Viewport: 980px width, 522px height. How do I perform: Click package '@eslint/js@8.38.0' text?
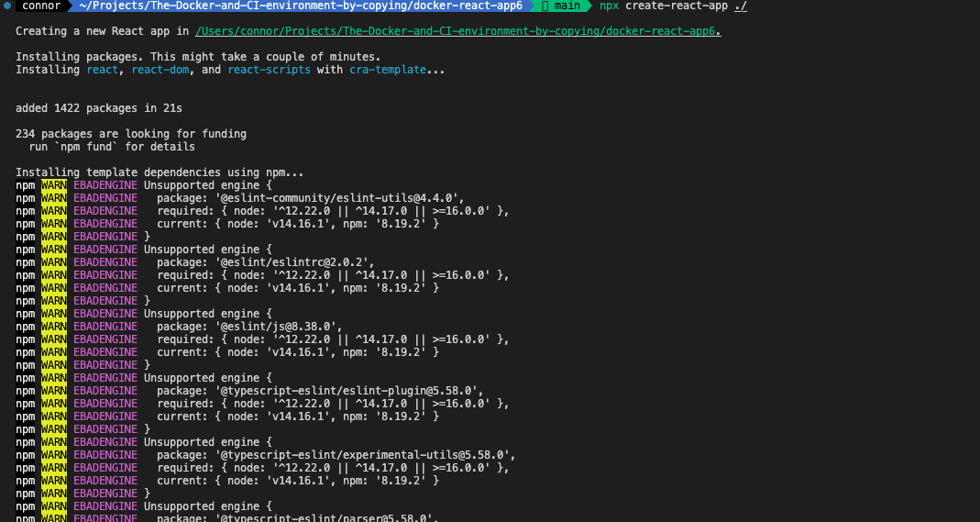pos(276,327)
